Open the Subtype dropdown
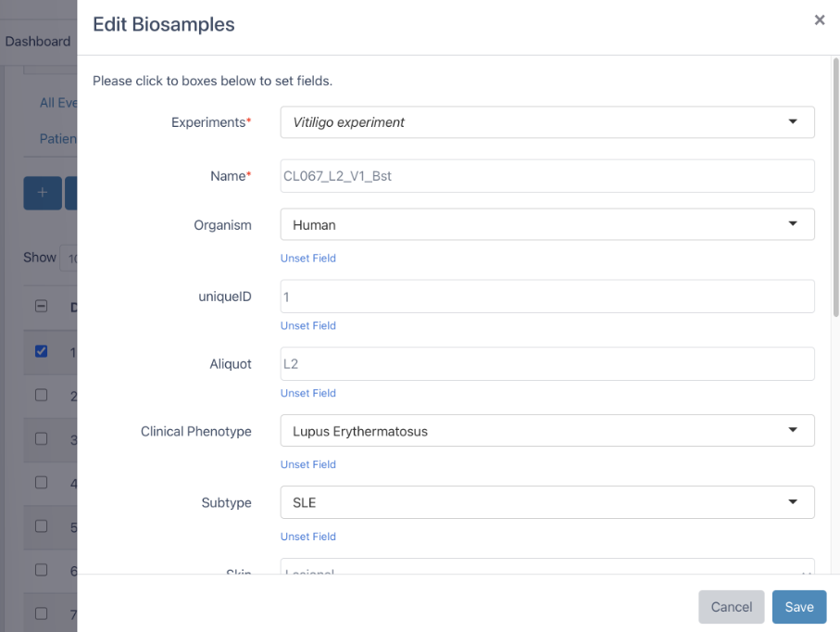This screenshot has width=840, height=632. pyautogui.click(x=547, y=502)
